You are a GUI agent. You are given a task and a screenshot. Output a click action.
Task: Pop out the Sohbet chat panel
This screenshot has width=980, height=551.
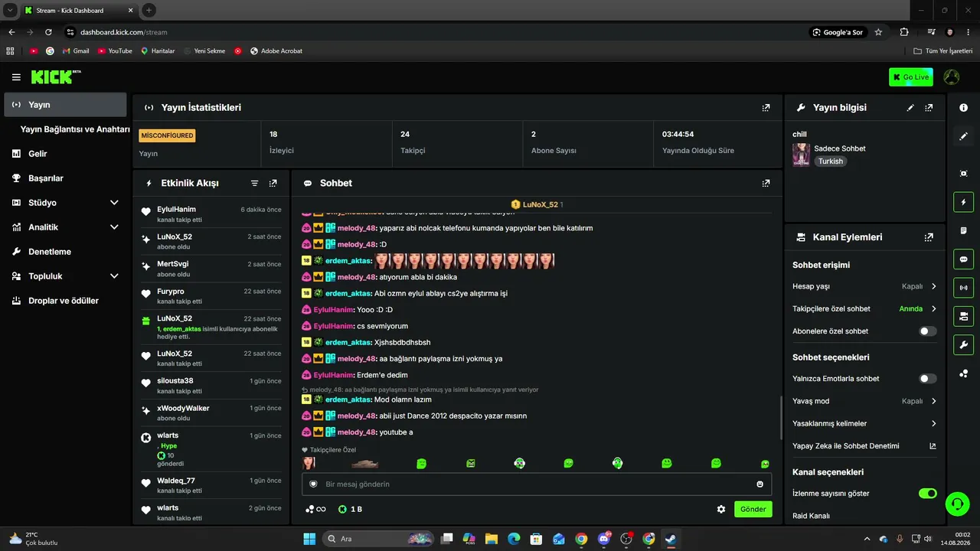[766, 184]
